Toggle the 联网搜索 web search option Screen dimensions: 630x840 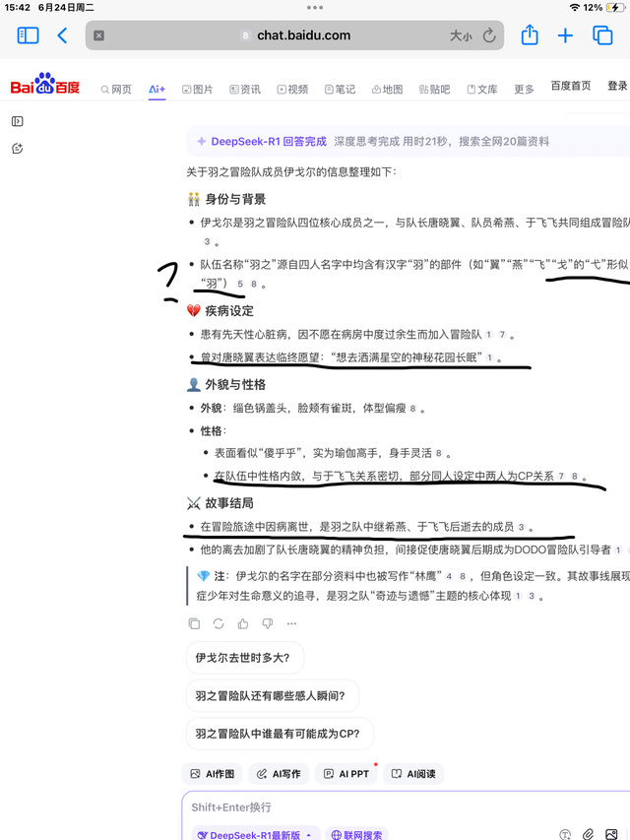click(x=355, y=834)
